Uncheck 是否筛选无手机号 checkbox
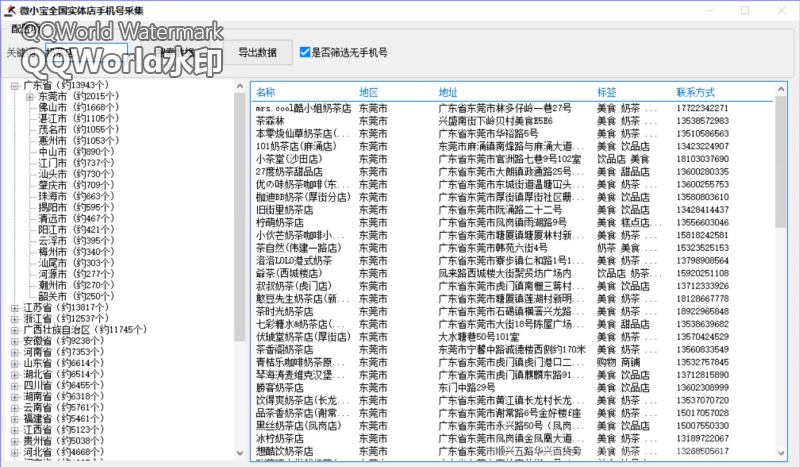The width and height of the screenshot is (800, 467). click(x=305, y=52)
